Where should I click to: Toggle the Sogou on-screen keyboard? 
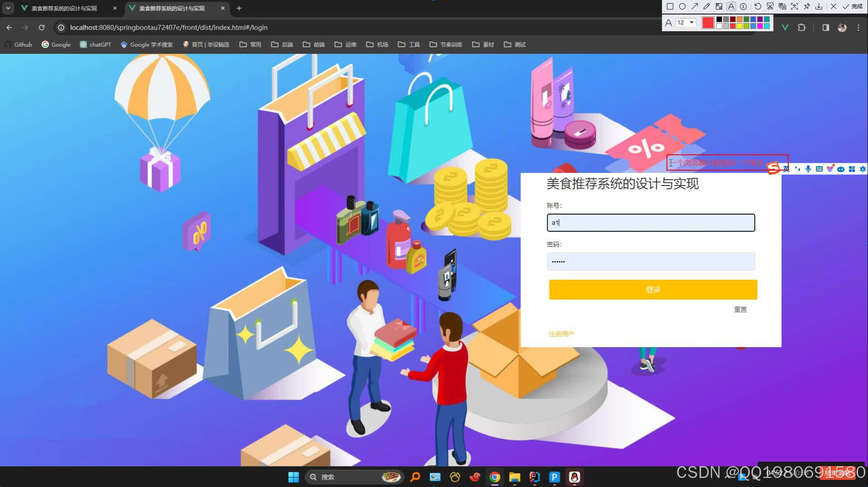tap(819, 169)
